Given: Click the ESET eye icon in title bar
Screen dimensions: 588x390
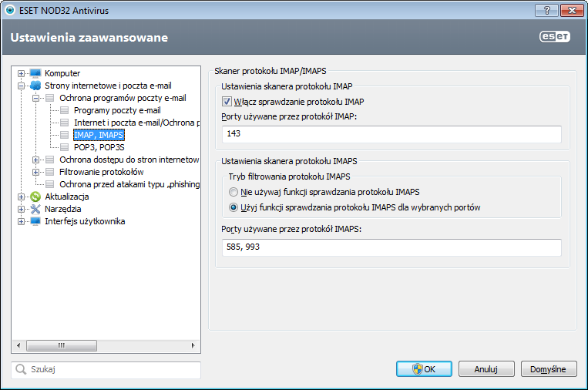Looking at the screenshot, I should [10, 10].
